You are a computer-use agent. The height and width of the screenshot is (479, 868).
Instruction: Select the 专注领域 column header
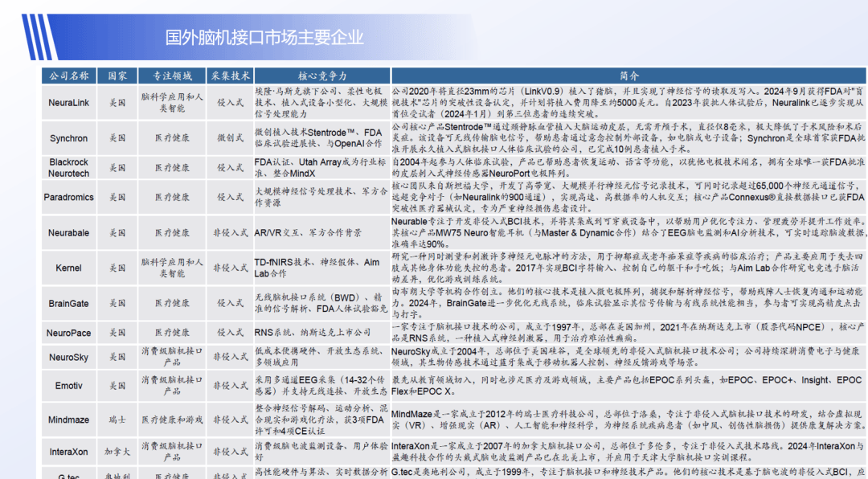(x=172, y=76)
